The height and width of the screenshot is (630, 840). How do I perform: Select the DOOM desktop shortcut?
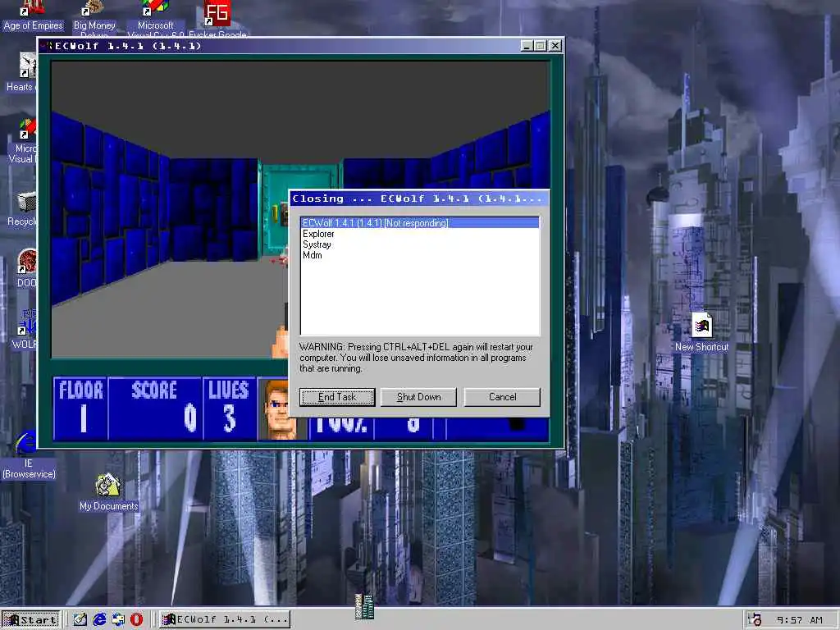pyautogui.click(x=25, y=268)
